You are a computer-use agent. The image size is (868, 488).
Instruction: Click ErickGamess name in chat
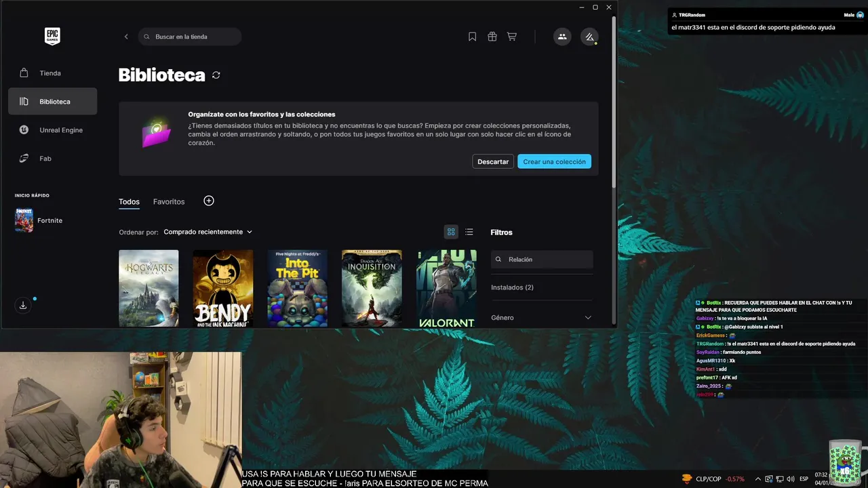[711, 335]
